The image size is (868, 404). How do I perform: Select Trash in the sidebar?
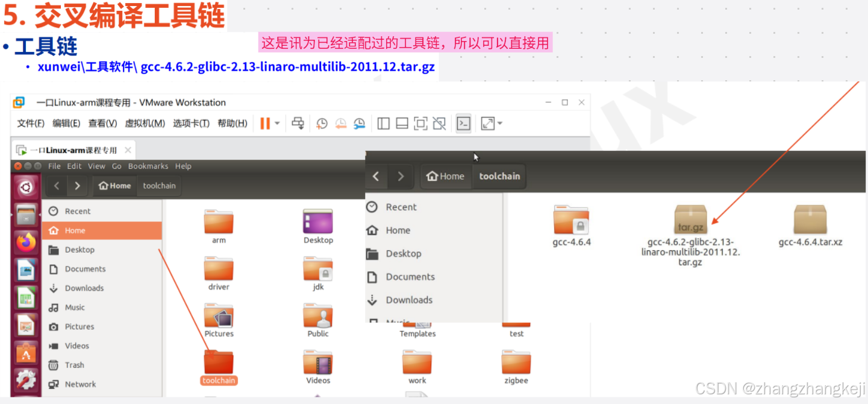tap(102, 365)
